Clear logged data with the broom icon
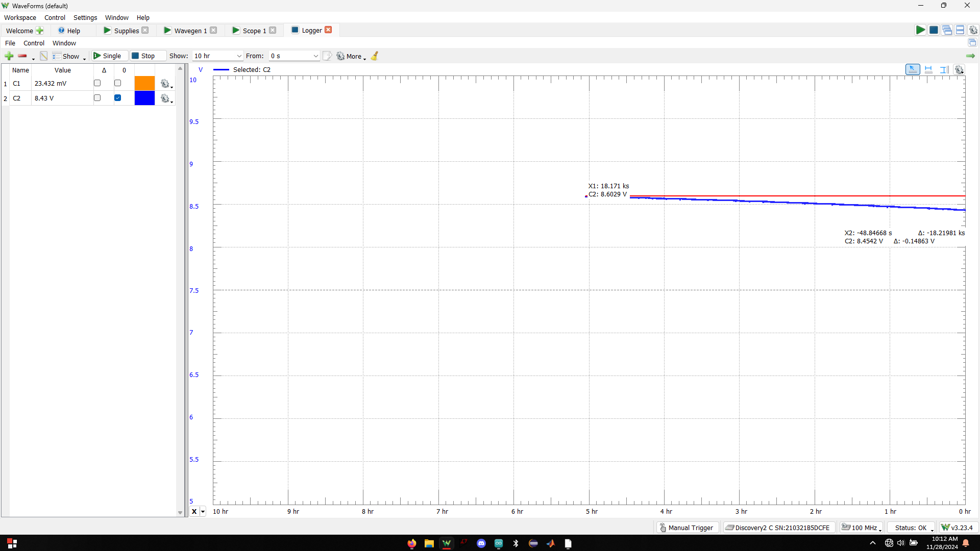The image size is (980, 551). click(375, 56)
